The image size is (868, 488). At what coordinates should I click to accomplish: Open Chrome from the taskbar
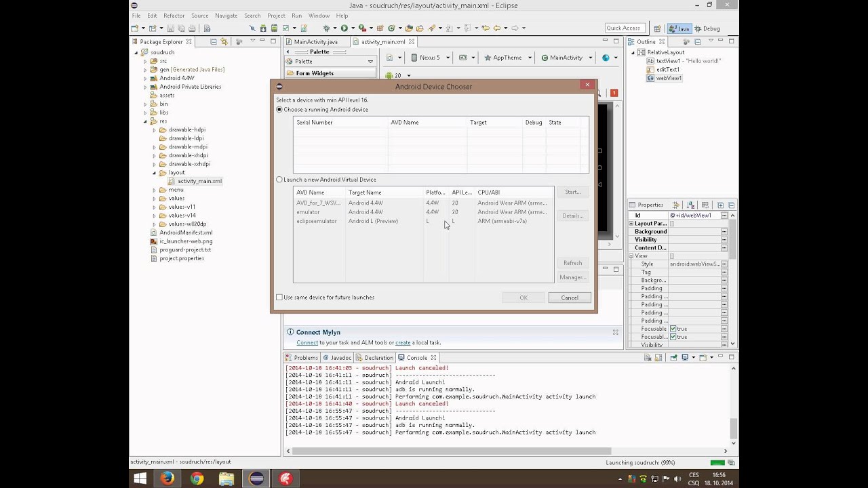click(x=197, y=479)
